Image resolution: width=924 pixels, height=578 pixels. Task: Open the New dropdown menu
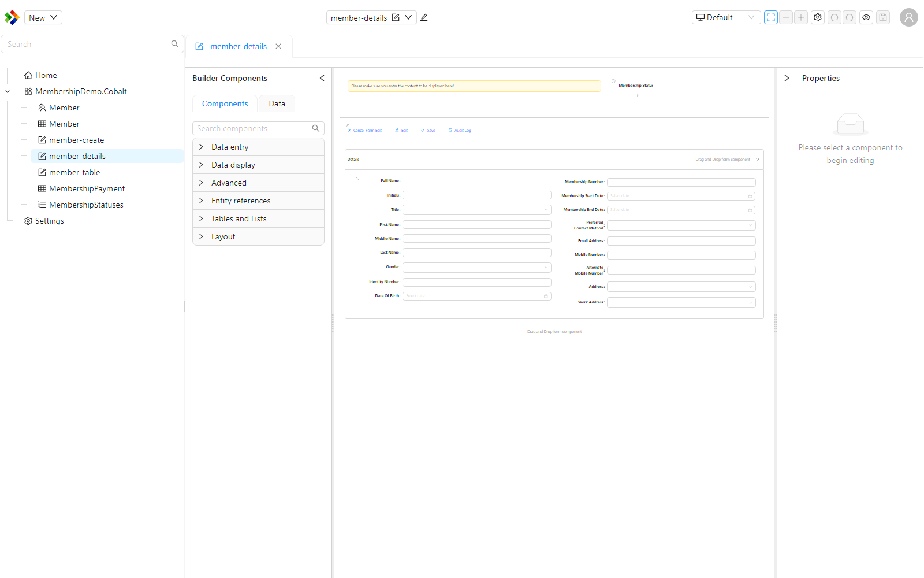(x=43, y=17)
